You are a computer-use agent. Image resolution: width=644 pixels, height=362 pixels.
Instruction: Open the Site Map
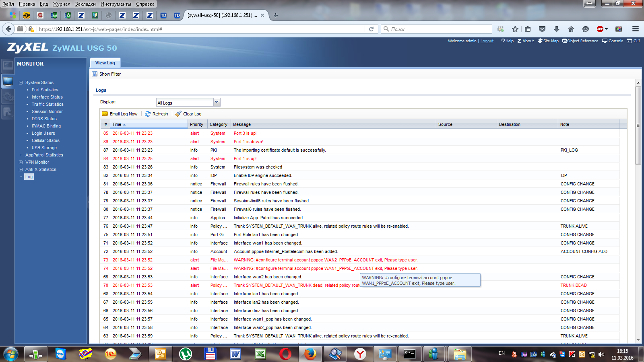pyautogui.click(x=548, y=41)
